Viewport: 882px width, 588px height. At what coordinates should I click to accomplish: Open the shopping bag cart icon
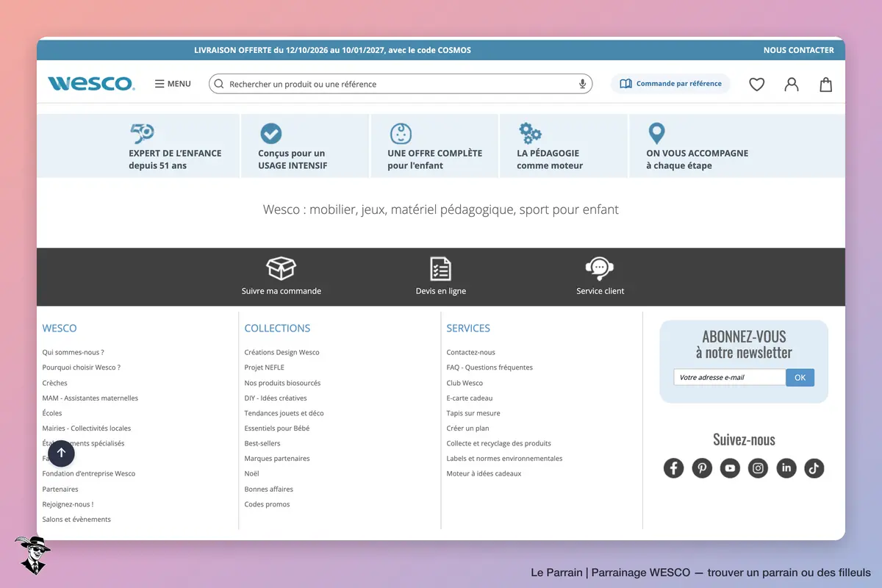826,85
